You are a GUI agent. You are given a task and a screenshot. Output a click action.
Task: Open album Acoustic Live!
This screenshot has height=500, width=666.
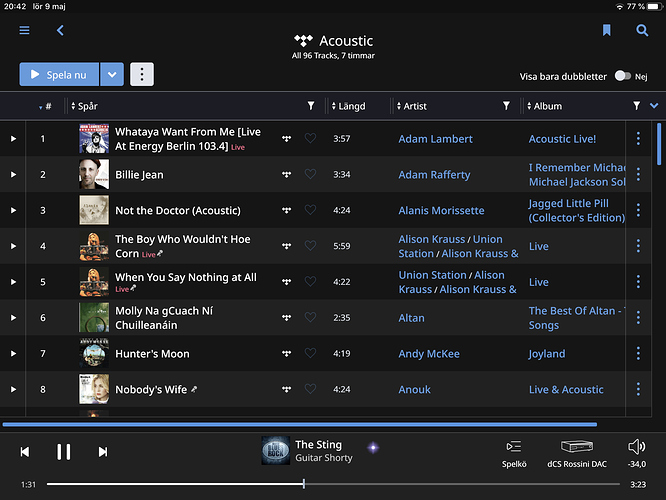pos(562,139)
